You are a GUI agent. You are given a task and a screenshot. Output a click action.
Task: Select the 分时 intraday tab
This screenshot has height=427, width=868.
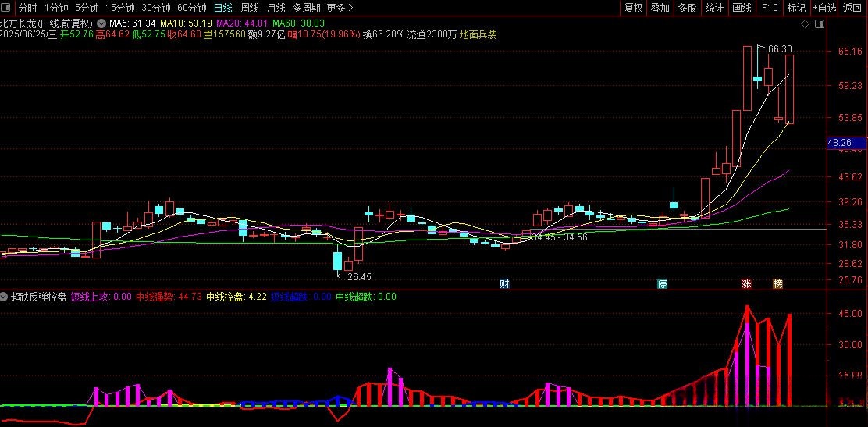(27, 8)
